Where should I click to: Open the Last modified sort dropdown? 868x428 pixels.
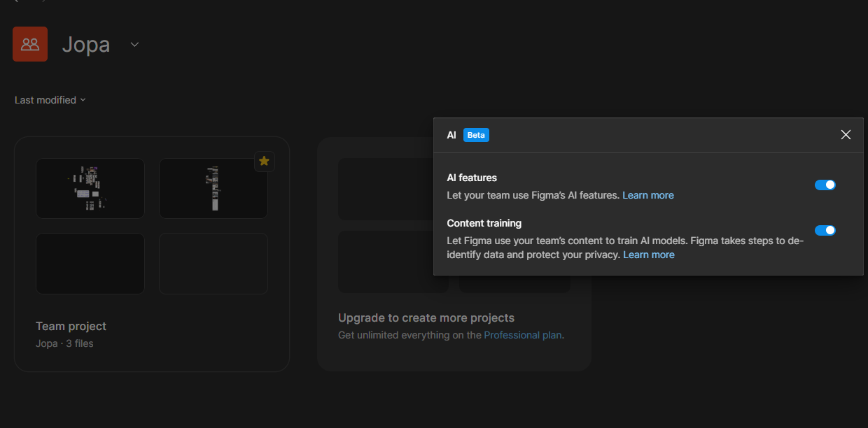[50, 100]
